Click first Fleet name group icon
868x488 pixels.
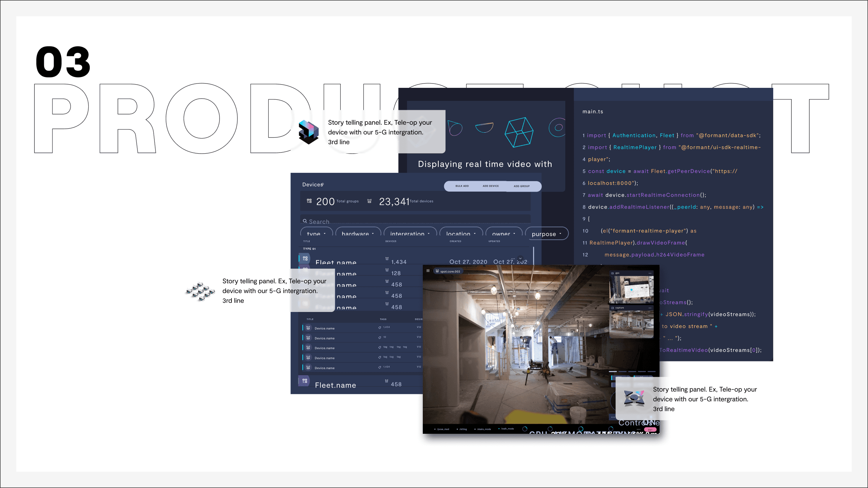coord(305,259)
